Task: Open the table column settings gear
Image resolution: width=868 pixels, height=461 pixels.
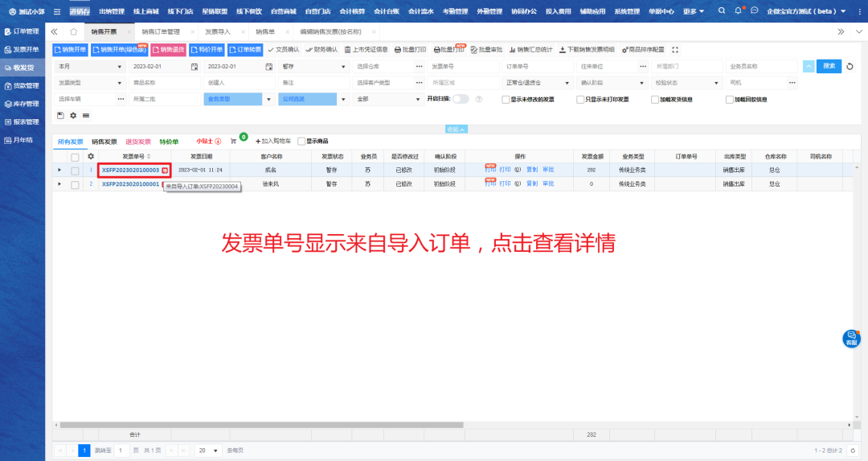Action: pos(91,156)
